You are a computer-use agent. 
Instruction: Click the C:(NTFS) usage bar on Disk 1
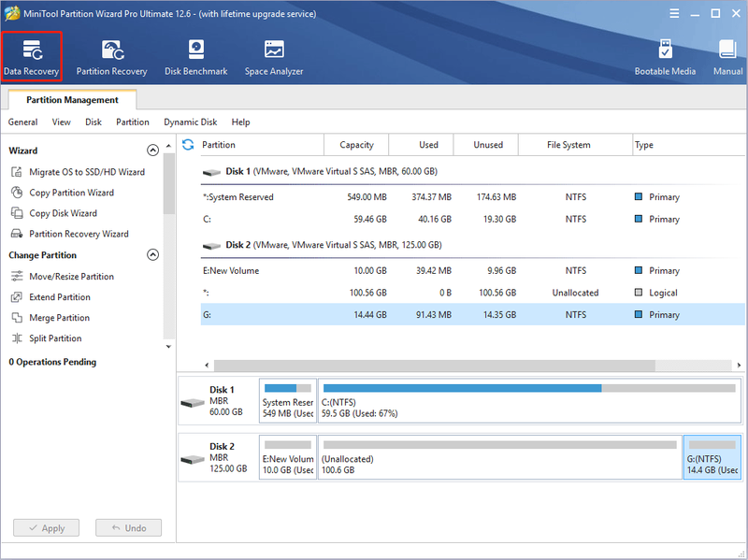click(x=529, y=388)
